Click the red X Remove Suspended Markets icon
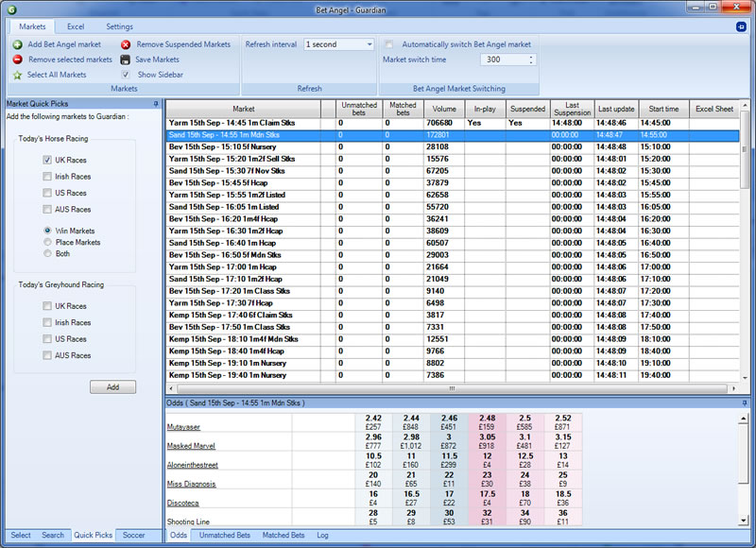Screen dimensions: 756x548 (126, 44)
